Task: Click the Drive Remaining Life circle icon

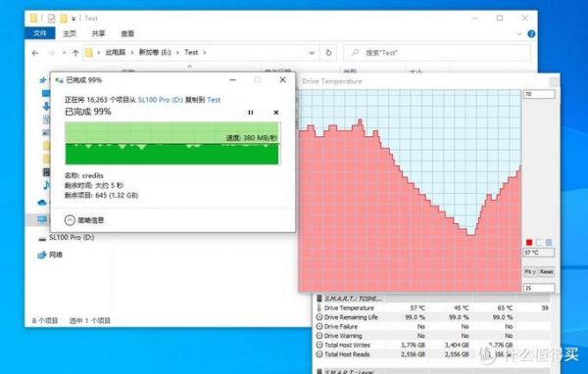Action: [x=319, y=317]
